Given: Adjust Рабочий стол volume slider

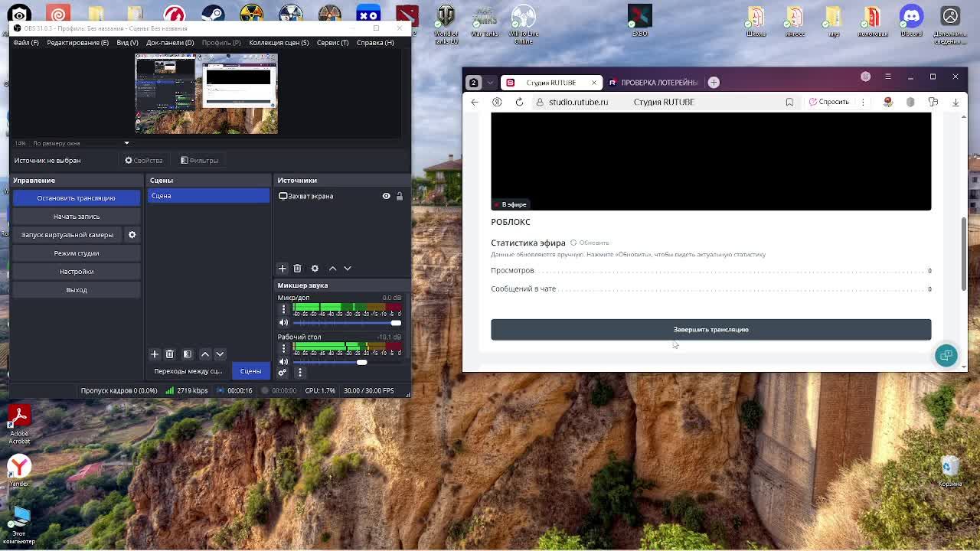Looking at the screenshot, I should [347, 362].
